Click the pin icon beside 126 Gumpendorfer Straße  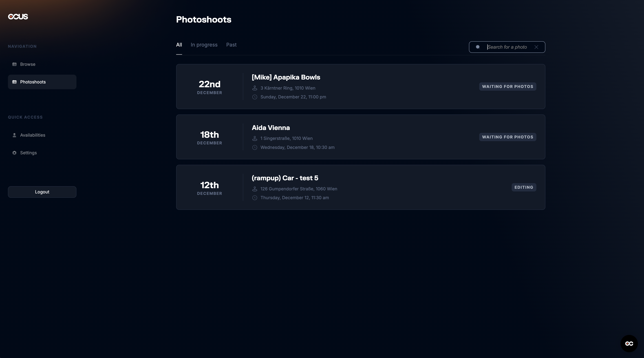pos(255,189)
